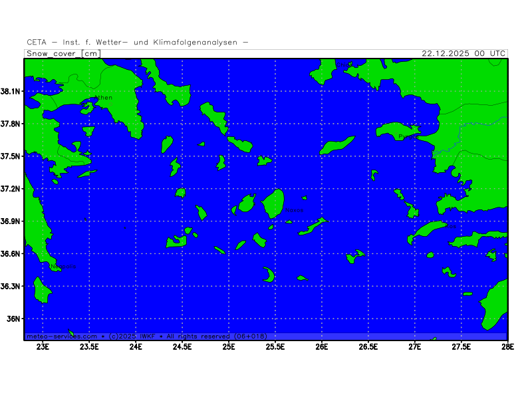
Task: Select the 26E longitude tick label
Action: tap(322, 346)
